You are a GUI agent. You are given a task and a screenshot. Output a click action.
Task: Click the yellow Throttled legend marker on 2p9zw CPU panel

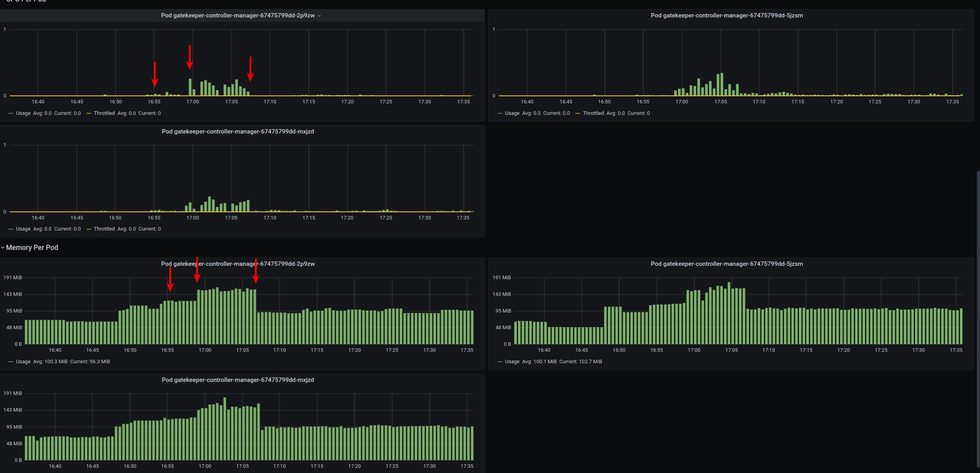(90, 113)
